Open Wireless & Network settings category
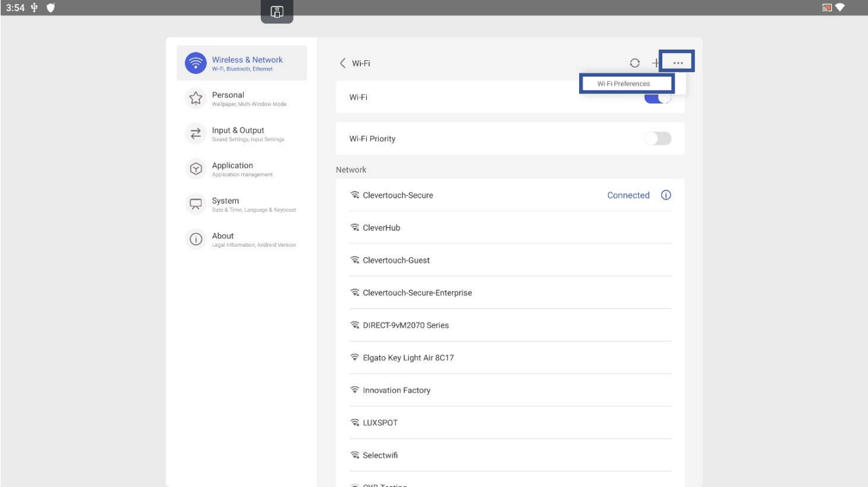Viewport: 868px width, 487px height. tap(242, 63)
